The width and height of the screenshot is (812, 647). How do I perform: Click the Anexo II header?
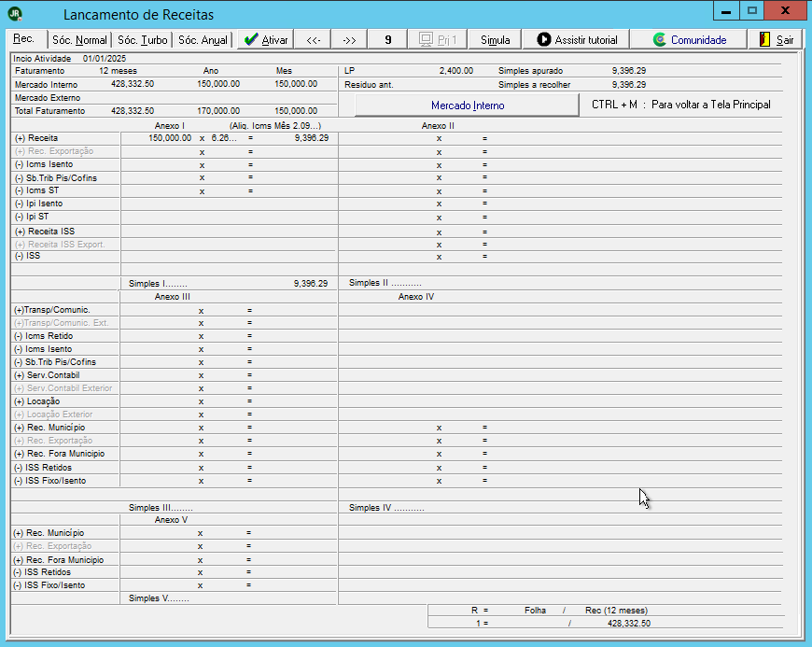(x=438, y=126)
